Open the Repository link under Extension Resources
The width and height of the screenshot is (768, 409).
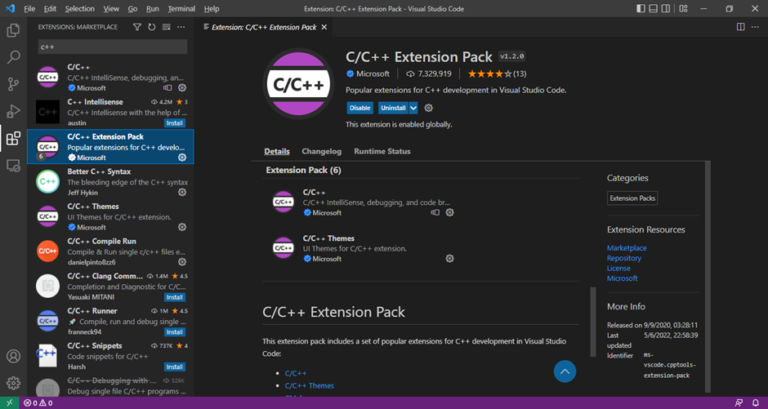pyautogui.click(x=623, y=258)
